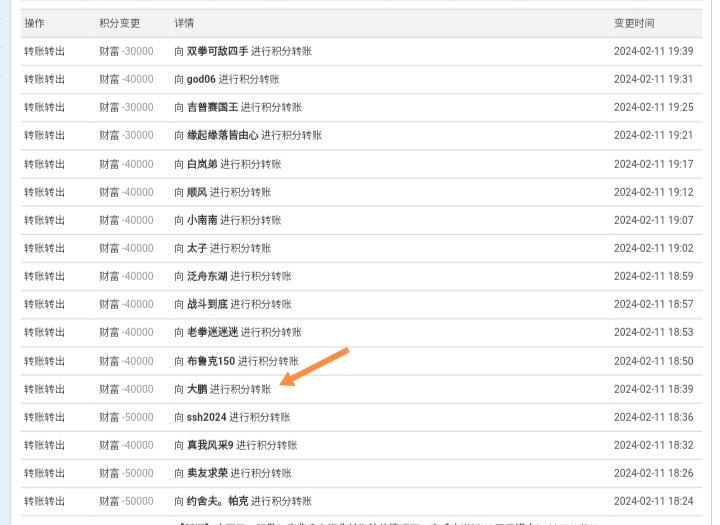Screen dimensions: 720x525
Task: Click 财富 -40000 in the 战斗到底 row
Action: click(x=126, y=304)
